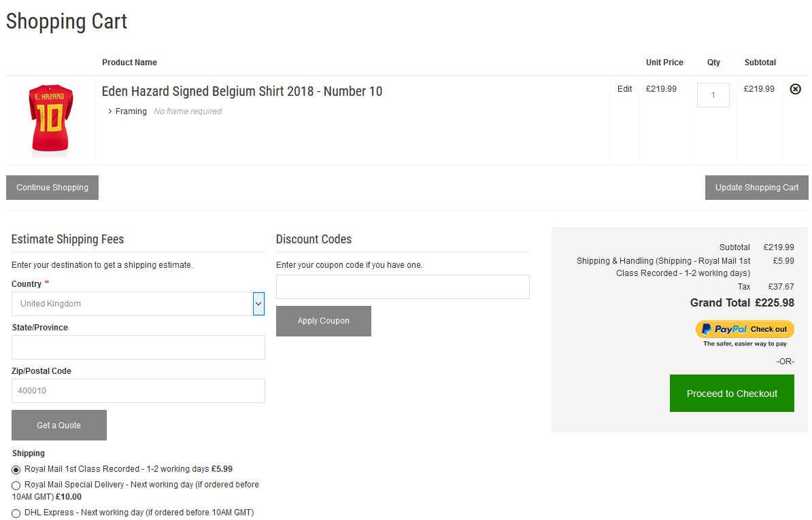Click the Framing option chevron
Image resolution: width=812 pixels, height=520 pixels.
109,111
